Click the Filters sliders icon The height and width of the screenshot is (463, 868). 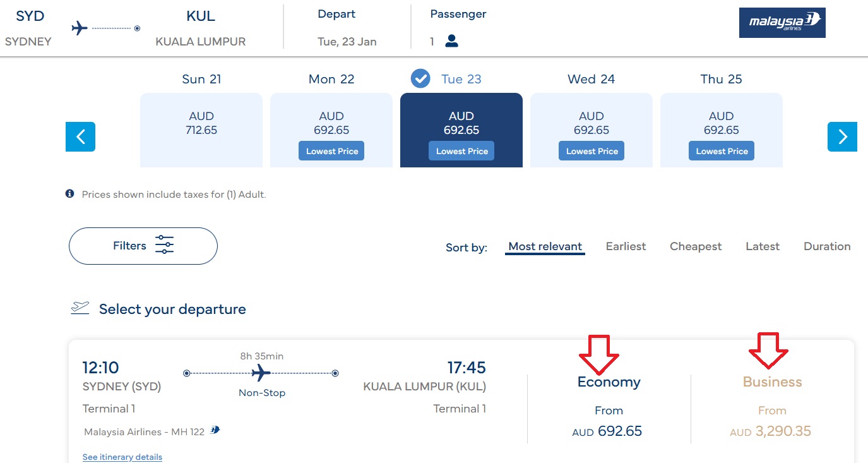tap(164, 245)
